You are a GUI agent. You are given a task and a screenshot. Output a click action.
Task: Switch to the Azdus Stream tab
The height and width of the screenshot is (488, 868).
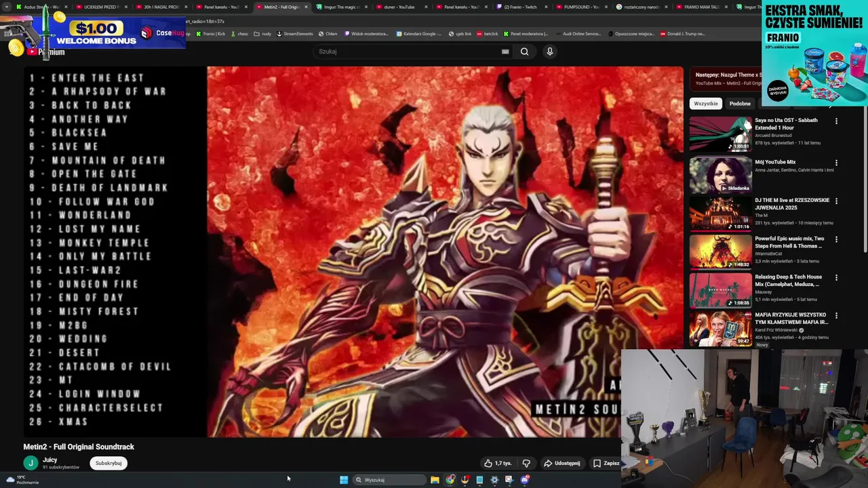(x=41, y=7)
